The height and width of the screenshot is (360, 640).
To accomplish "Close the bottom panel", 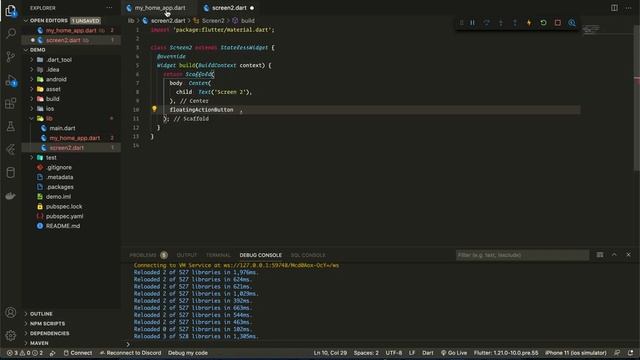I will [629, 255].
